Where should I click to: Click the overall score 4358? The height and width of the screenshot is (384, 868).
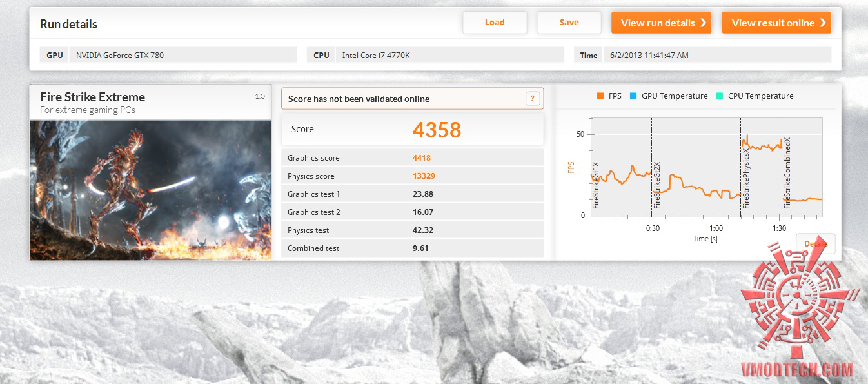tap(437, 130)
